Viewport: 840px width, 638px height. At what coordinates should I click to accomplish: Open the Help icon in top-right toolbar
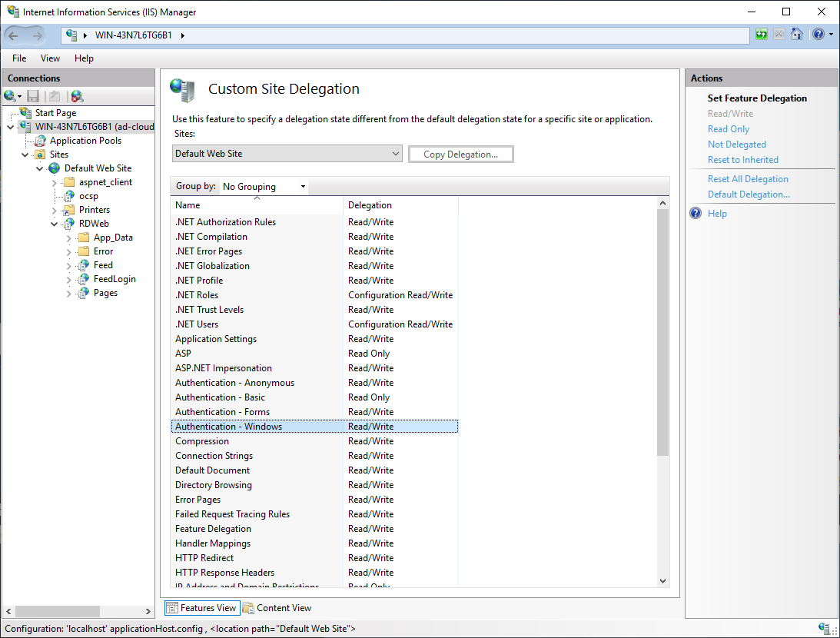(818, 35)
